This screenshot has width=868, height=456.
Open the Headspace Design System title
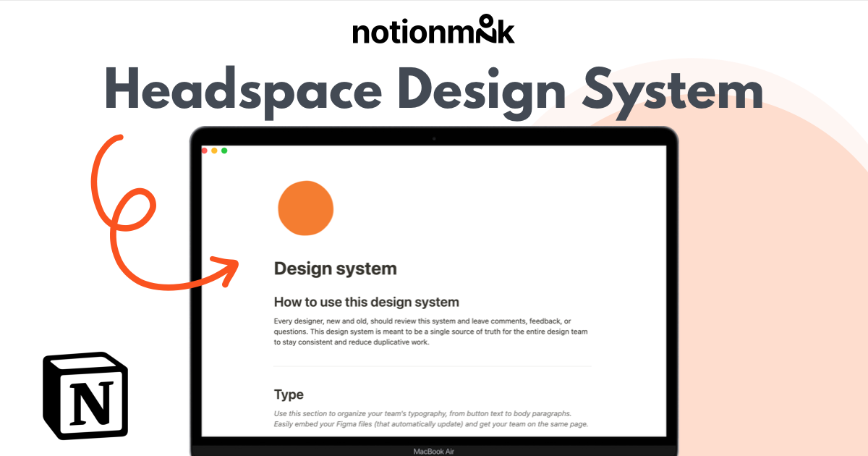(434, 90)
